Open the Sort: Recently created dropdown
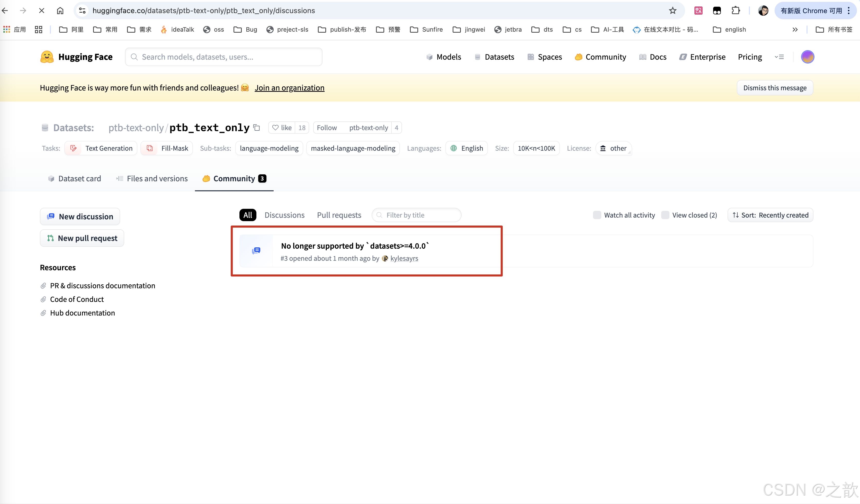This screenshot has height=504, width=860. click(x=770, y=215)
